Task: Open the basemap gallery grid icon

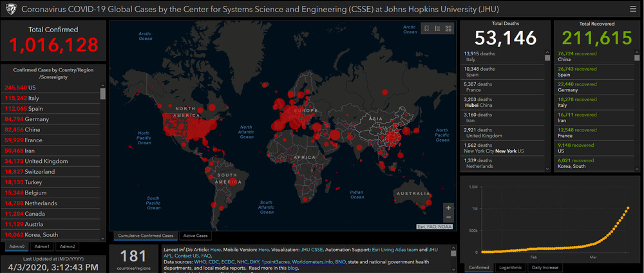Action: pos(448,28)
